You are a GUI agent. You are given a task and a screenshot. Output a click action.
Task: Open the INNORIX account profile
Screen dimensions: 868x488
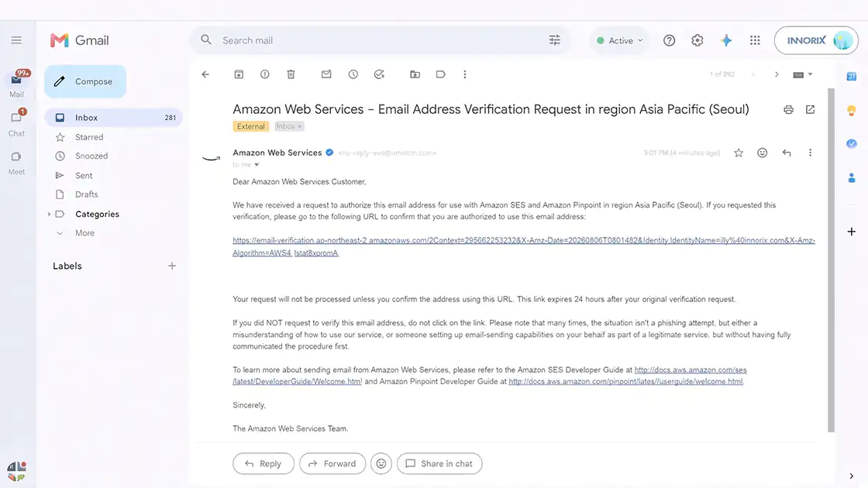(816, 40)
